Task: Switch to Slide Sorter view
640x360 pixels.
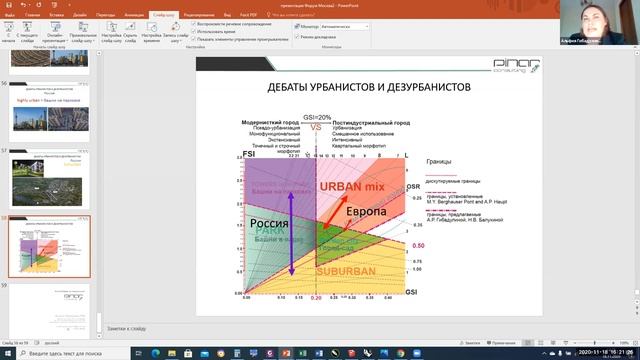Action: (x=541, y=343)
